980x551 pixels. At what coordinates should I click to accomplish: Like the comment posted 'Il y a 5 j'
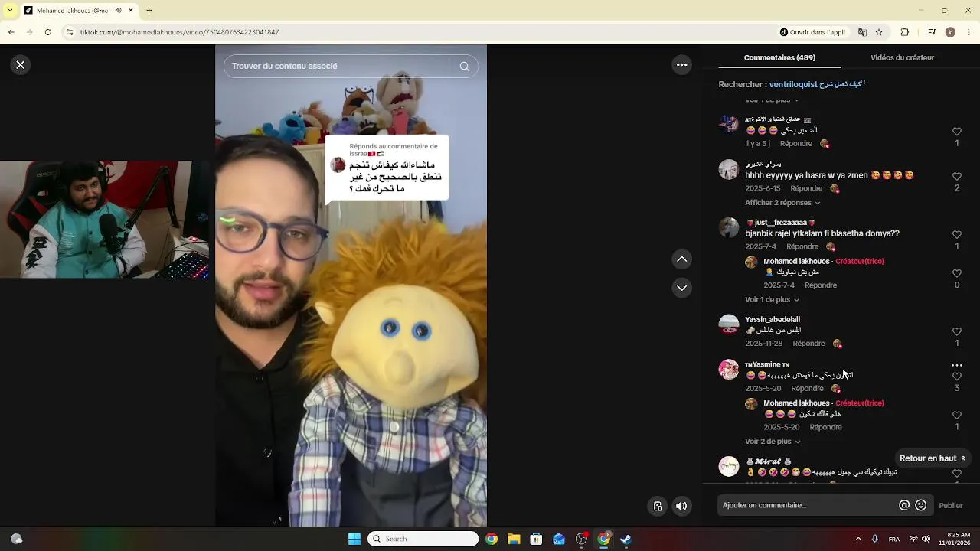pos(957,132)
